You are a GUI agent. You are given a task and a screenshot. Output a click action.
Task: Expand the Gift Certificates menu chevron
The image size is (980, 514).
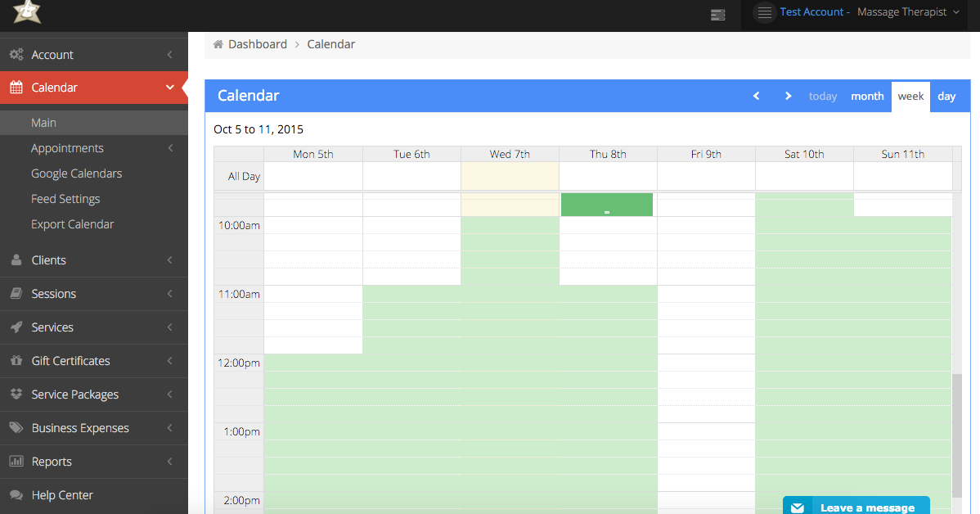pos(170,361)
